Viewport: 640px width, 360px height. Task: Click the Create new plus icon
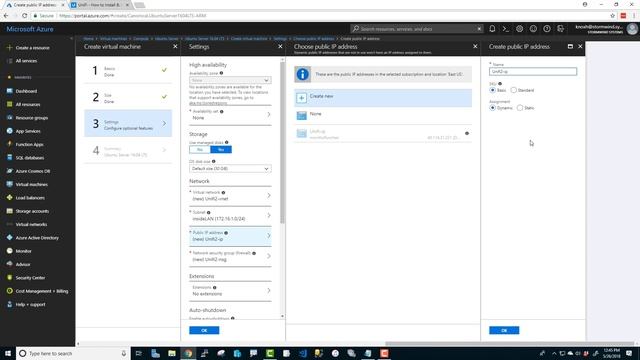point(301,98)
